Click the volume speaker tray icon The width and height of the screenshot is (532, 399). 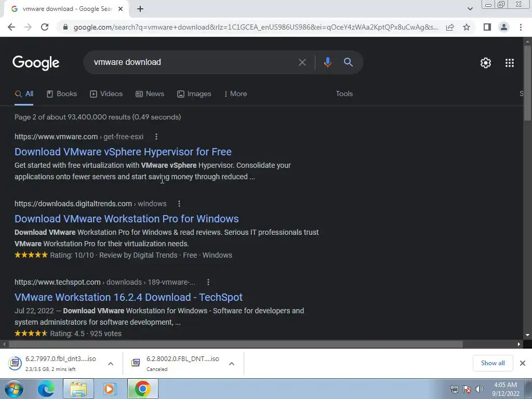(479, 389)
